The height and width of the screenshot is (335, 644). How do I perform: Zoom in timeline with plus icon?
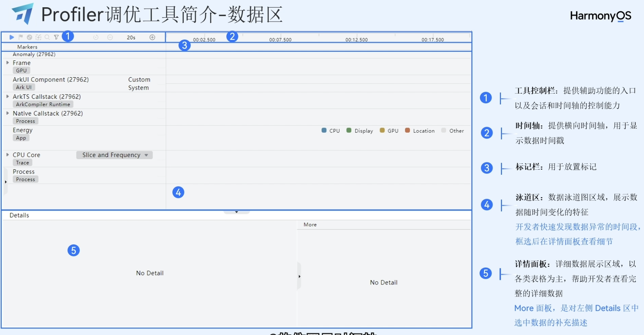click(152, 37)
